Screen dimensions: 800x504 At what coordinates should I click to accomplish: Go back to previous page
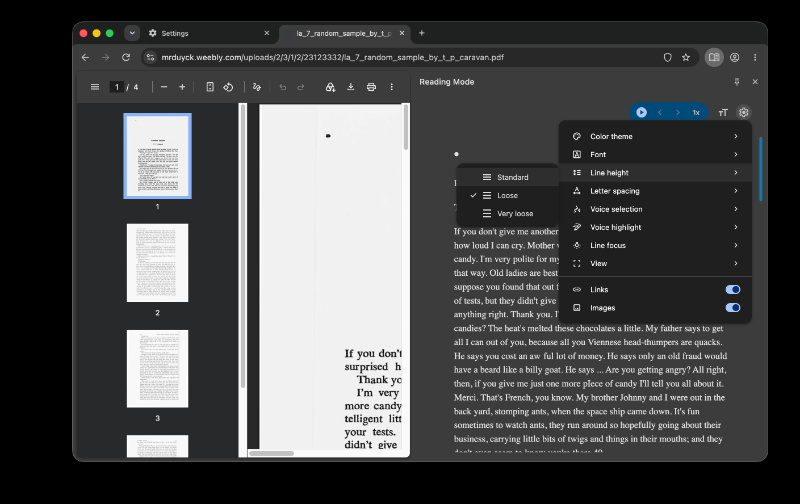tap(85, 58)
